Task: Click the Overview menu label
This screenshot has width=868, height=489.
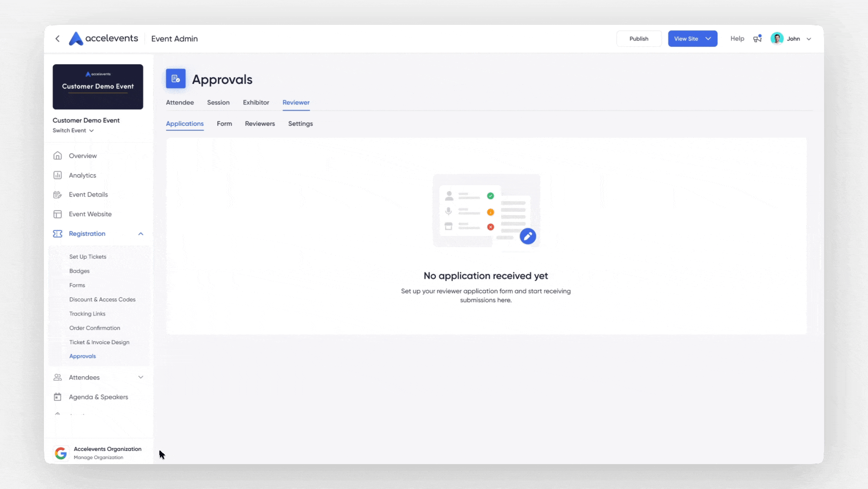Action: click(x=83, y=156)
